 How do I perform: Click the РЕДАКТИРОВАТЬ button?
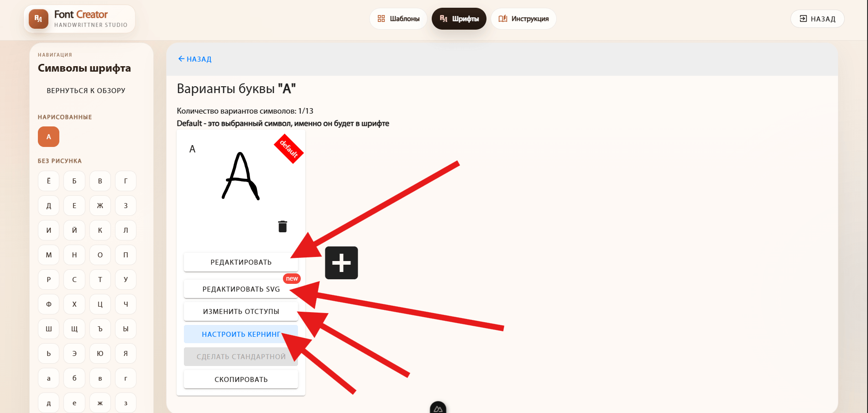[241, 262]
